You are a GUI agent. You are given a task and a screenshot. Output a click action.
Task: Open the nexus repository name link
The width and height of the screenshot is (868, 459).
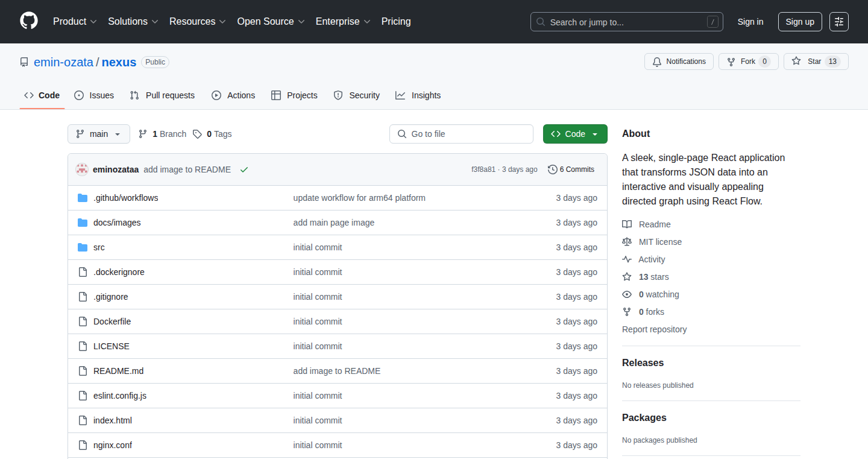119,62
